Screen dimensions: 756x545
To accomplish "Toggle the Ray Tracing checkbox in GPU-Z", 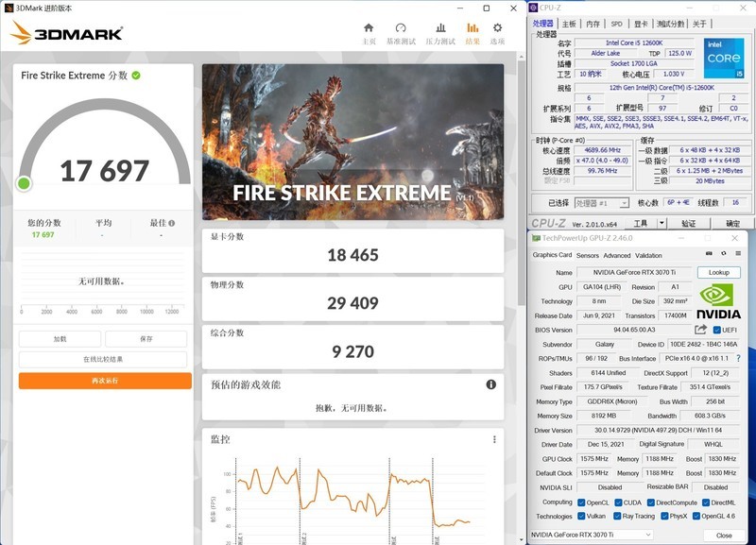I will pyautogui.click(x=616, y=516).
